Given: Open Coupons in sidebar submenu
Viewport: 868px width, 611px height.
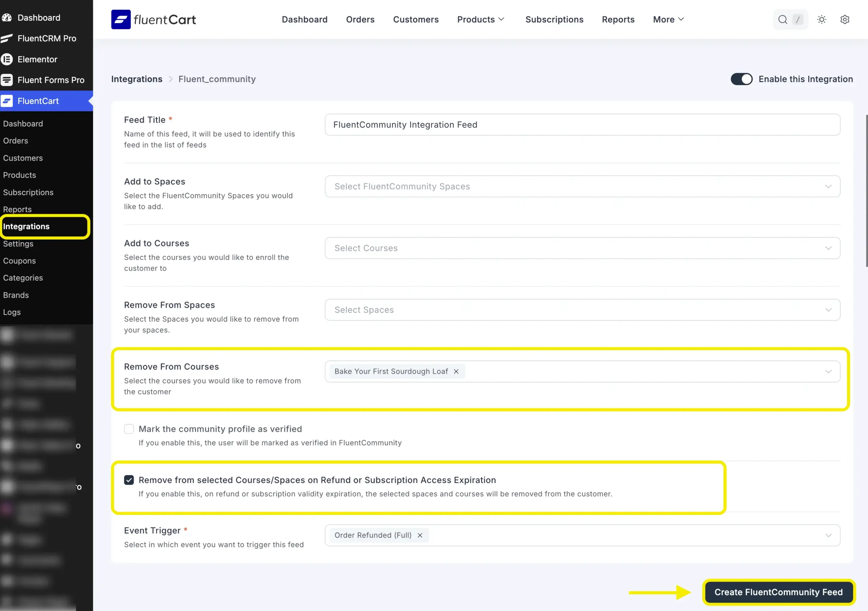Looking at the screenshot, I should click(19, 261).
